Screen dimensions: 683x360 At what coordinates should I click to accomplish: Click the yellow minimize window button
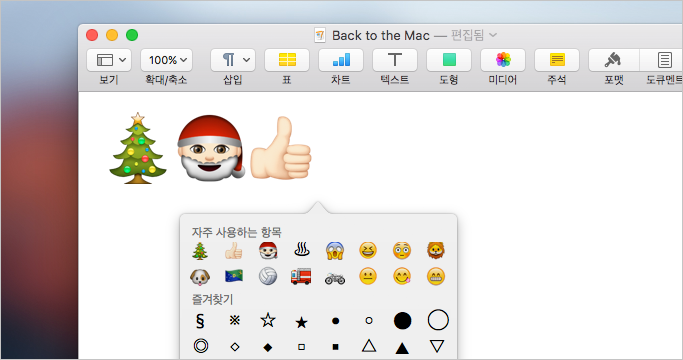(112, 35)
